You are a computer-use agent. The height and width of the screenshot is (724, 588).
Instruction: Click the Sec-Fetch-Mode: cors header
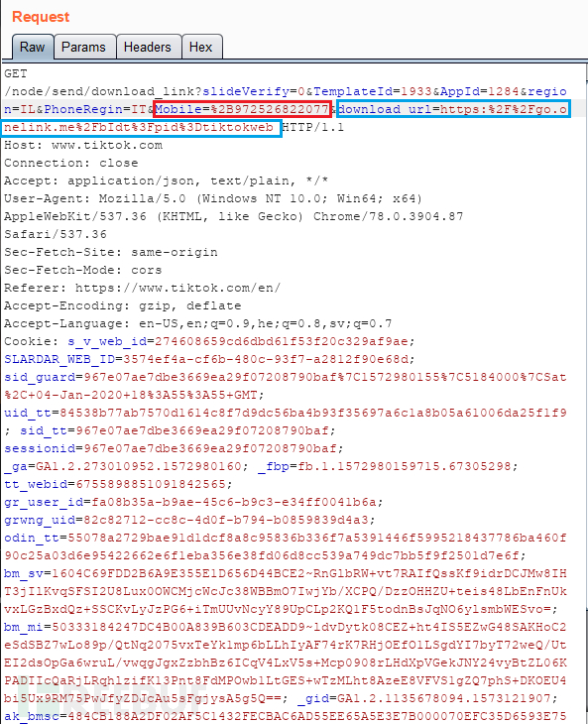click(83, 270)
